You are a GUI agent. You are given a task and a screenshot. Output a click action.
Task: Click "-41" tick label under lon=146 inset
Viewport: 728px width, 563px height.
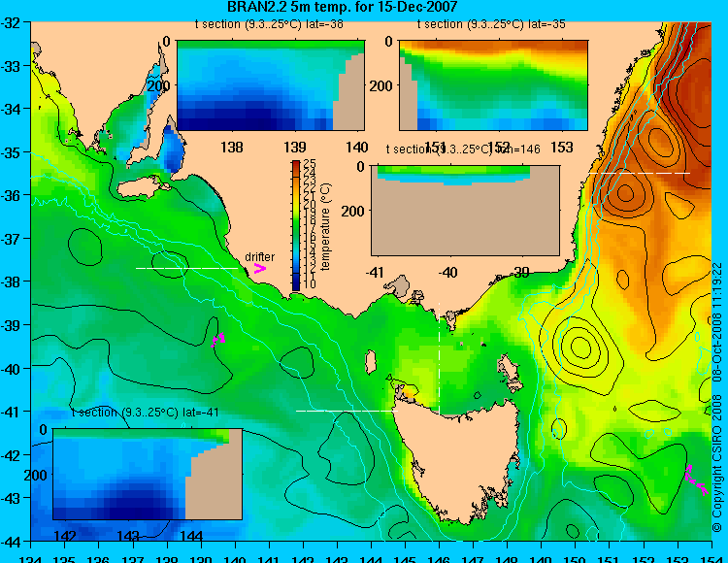pos(375,273)
